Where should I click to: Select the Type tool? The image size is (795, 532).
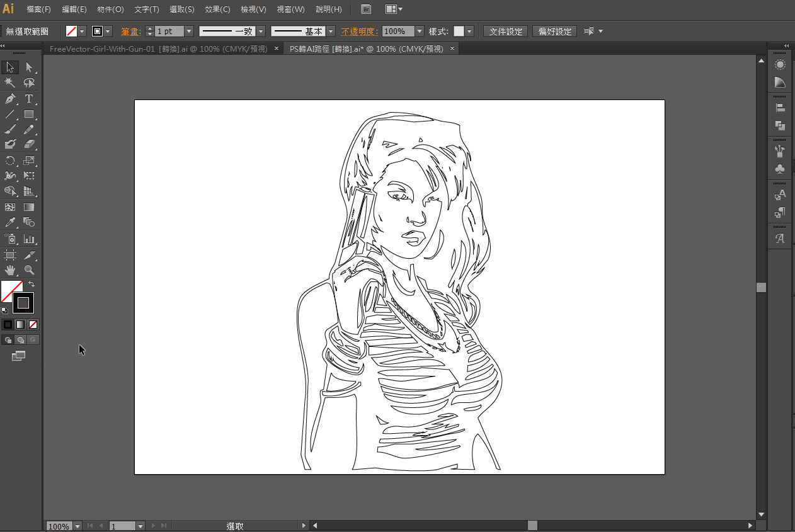click(x=29, y=99)
